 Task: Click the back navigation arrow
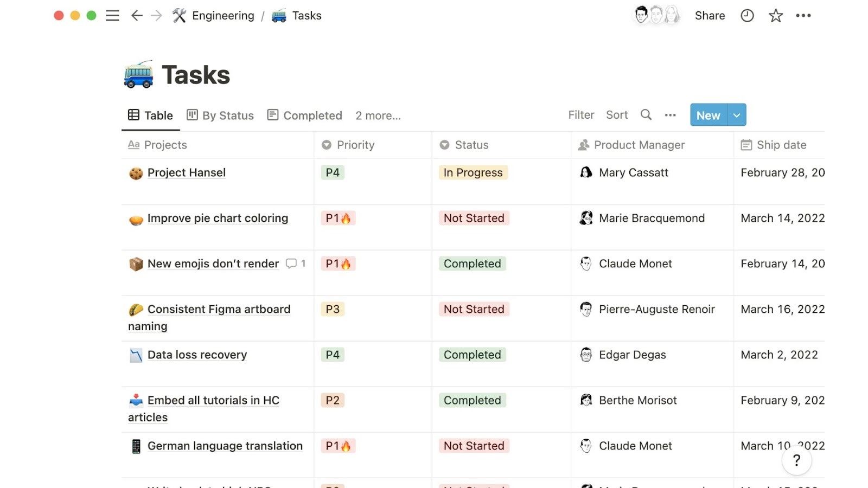pos(136,16)
